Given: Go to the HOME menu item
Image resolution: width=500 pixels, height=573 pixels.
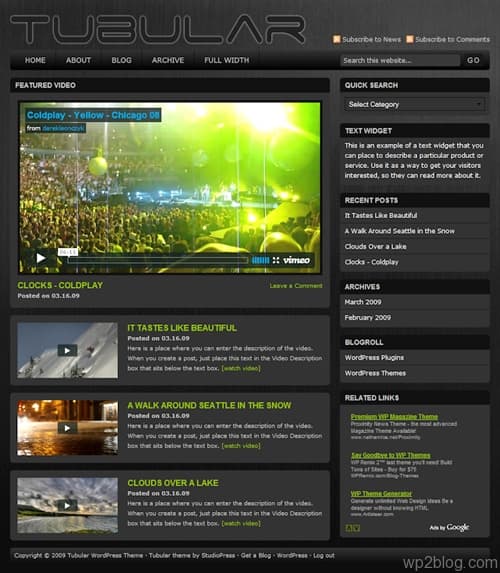Looking at the screenshot, I should click(35, 60).
